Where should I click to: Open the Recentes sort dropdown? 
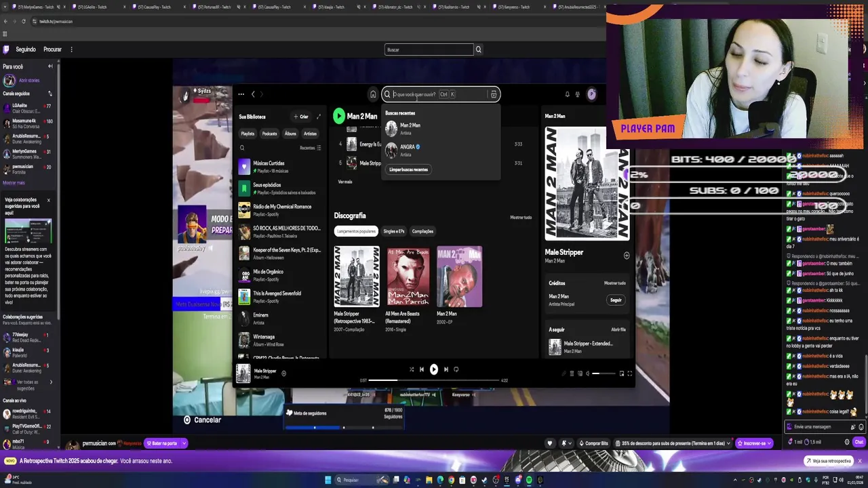coord(311,148)
